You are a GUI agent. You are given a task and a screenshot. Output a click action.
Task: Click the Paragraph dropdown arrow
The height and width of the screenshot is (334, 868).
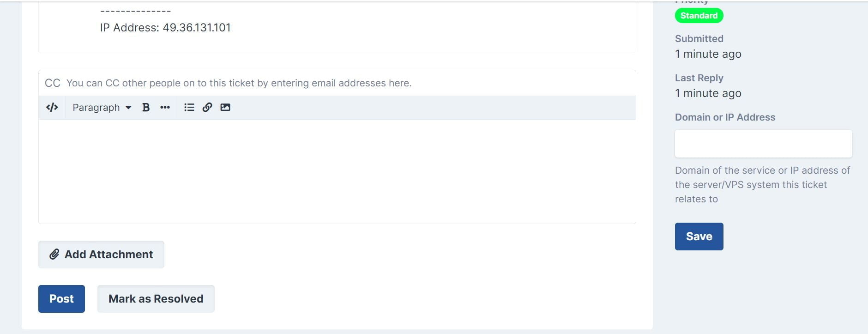[128, 108]
